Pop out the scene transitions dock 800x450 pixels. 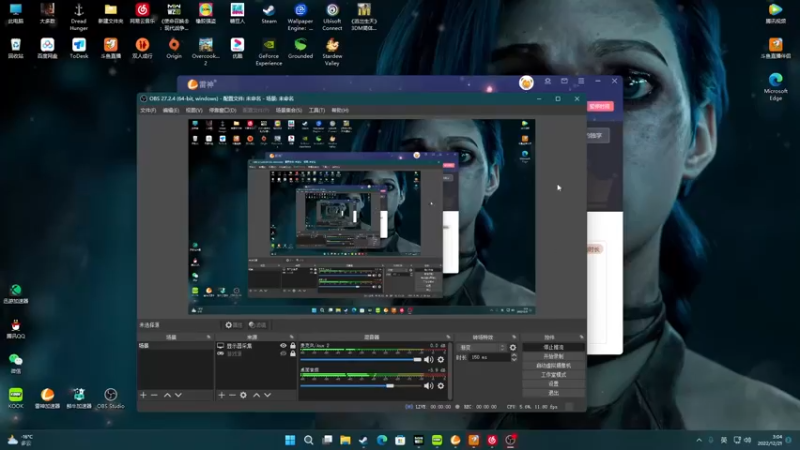514,337
